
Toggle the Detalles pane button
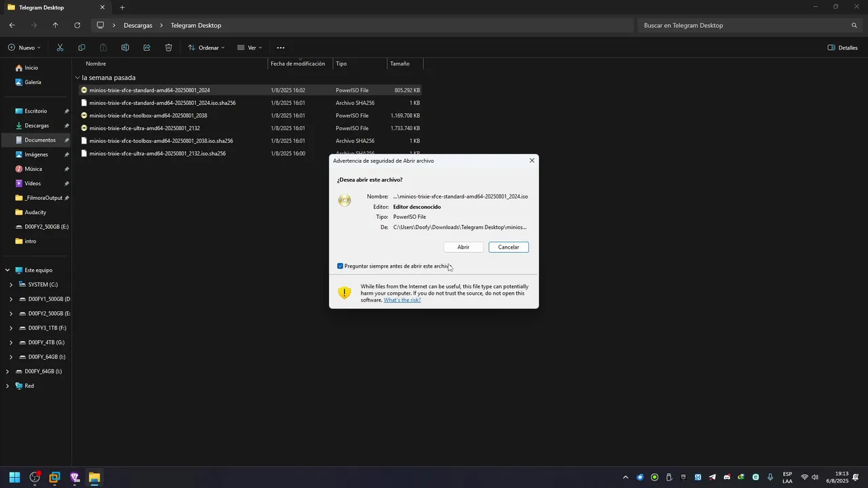pos(843,47)
